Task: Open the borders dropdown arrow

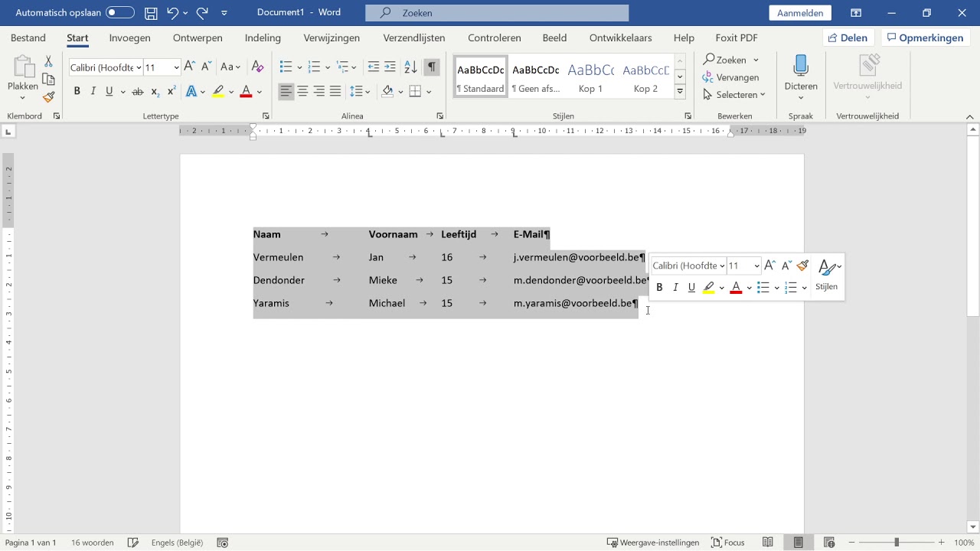Action: (429, 92)
